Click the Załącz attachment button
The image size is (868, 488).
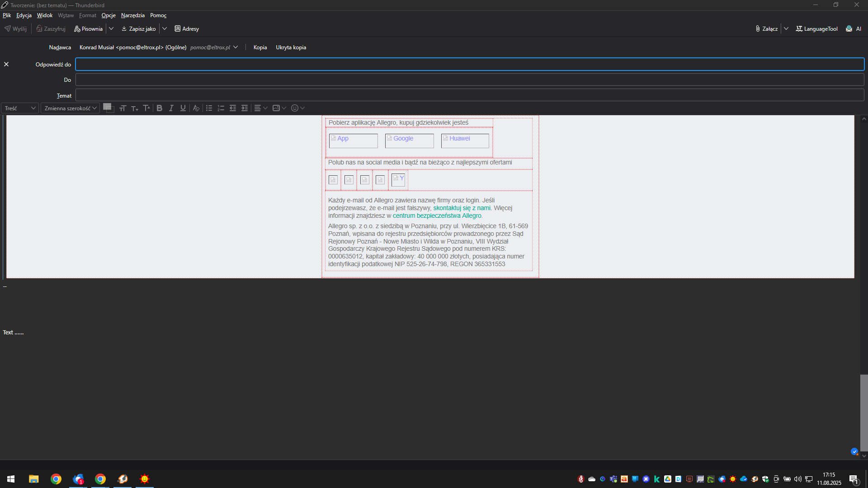point(767,28)
